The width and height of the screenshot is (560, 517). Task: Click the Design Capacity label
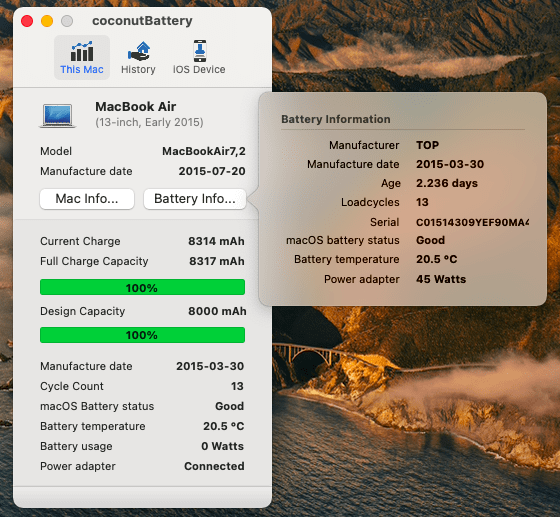(x=83, y=311)
